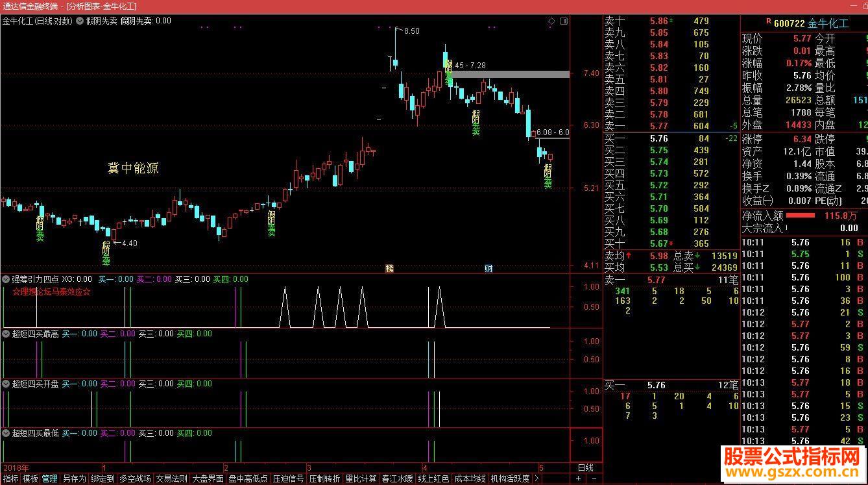Expand the 超短四买最高 indicator menu
The image size is (868, 485).
pos(6,334)
